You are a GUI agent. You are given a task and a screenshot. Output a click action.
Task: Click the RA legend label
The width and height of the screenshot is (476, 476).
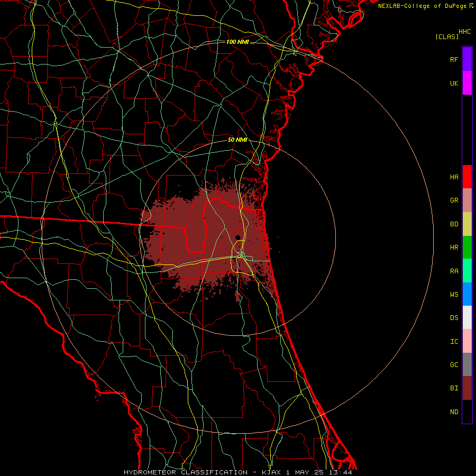click(454, 271)
